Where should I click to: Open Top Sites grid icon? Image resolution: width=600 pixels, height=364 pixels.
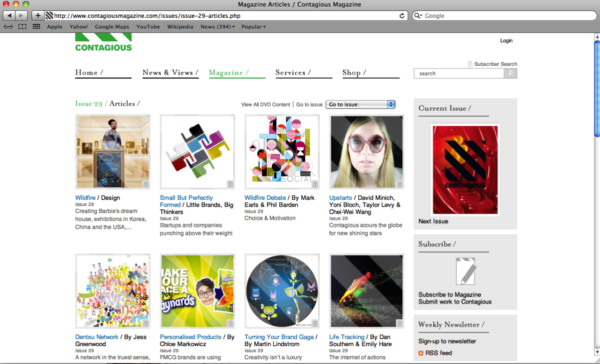(36, 27)
